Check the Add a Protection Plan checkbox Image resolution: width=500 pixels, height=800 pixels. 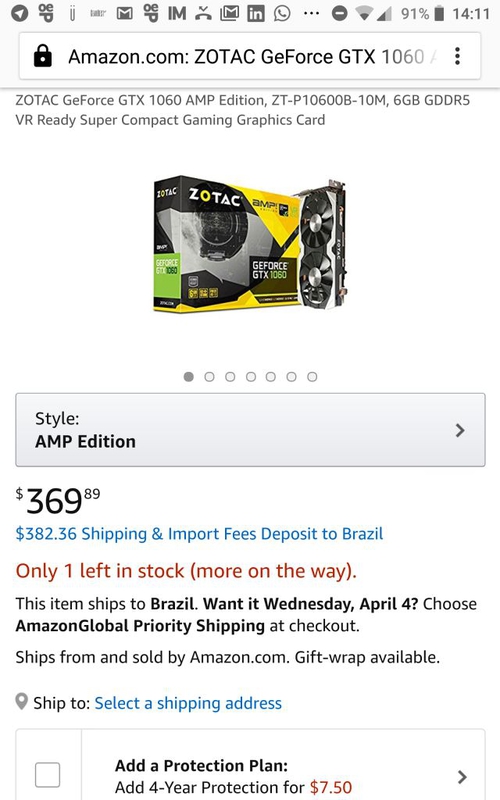pyautogui.click(x=47, y=775)
